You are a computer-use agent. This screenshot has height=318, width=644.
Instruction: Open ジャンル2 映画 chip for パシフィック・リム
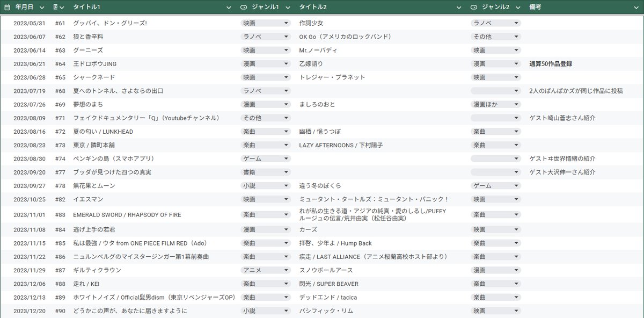click(x=496, y=310)
